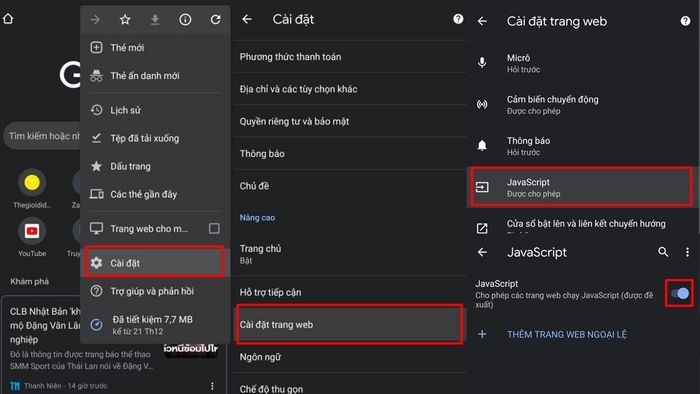Open Tệp đã tải xuống entry

pyautogui.click(x=155, y=138)
